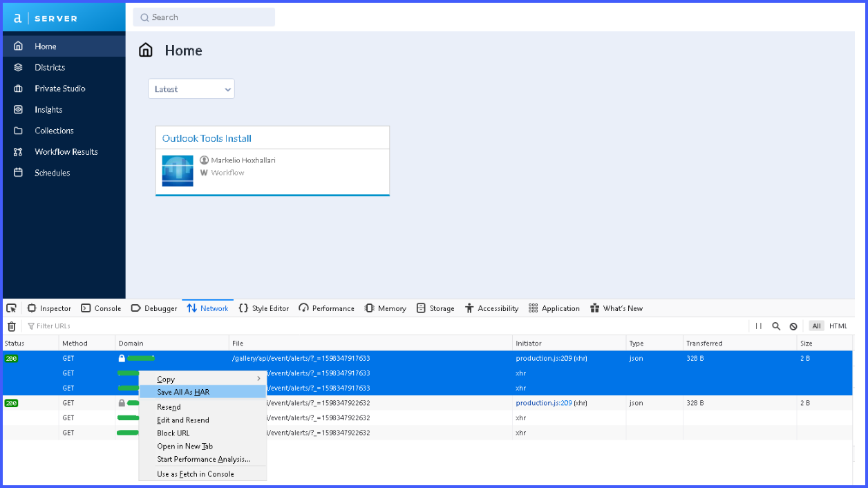Clear network log with trash icon
Image resolution: width=868 pixels, height=488 pixels.
(12, 326)
